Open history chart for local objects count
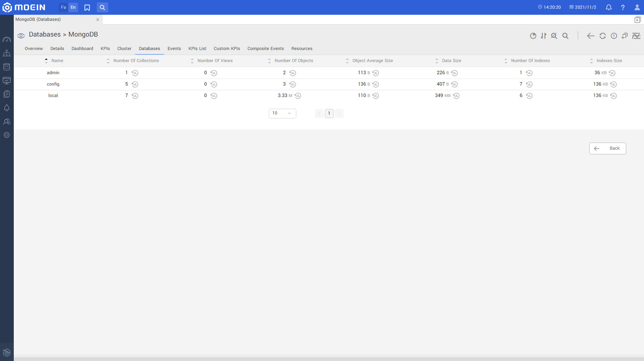Viewport: 644px width, 361px height. (298, 96)
